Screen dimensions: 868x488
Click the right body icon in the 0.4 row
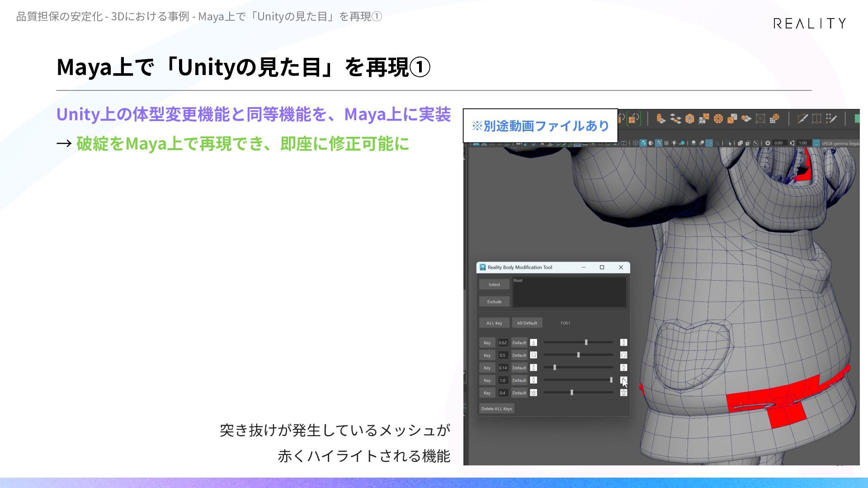tap(623, 393)
